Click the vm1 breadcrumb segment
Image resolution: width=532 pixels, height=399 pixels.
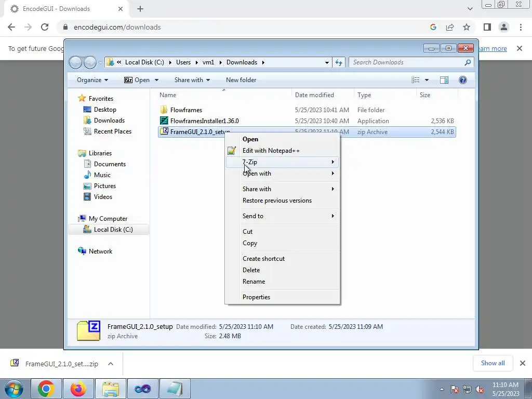pos(208,62)
